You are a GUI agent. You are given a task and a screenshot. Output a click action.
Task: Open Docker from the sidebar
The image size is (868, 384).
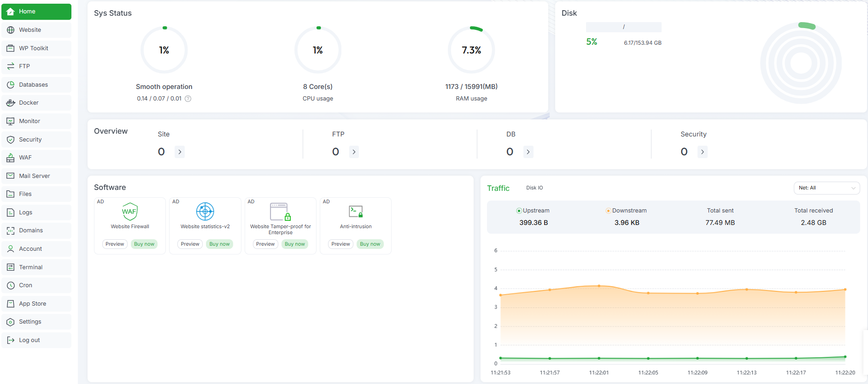tap(29, 103)
